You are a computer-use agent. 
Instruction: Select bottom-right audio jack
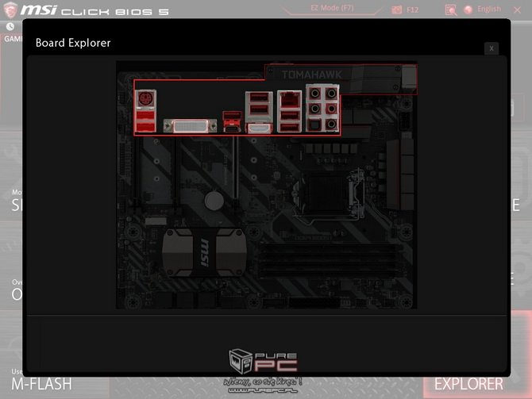click(331, 124)
